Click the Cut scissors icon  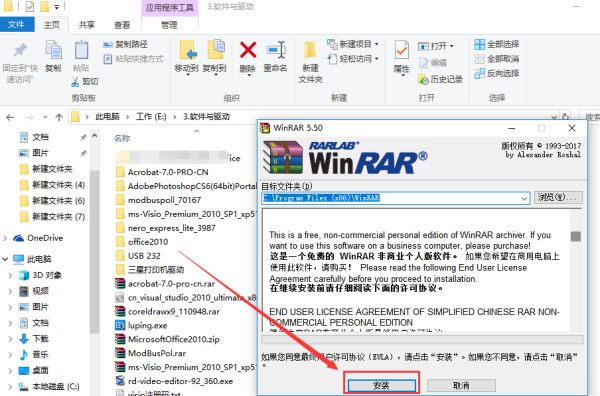click(x=75, y=81)
